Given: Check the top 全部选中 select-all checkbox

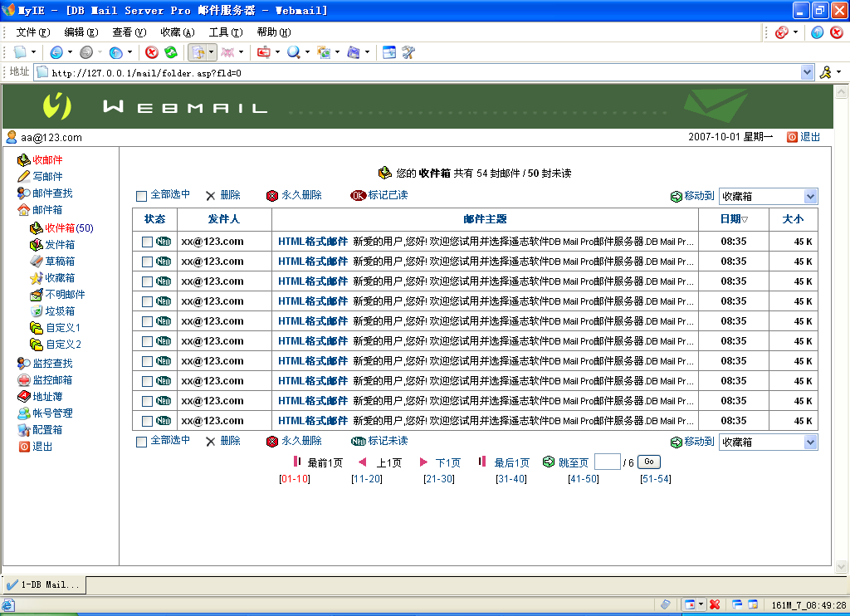Looking at the screenshot, I should [x=142, y=197].
